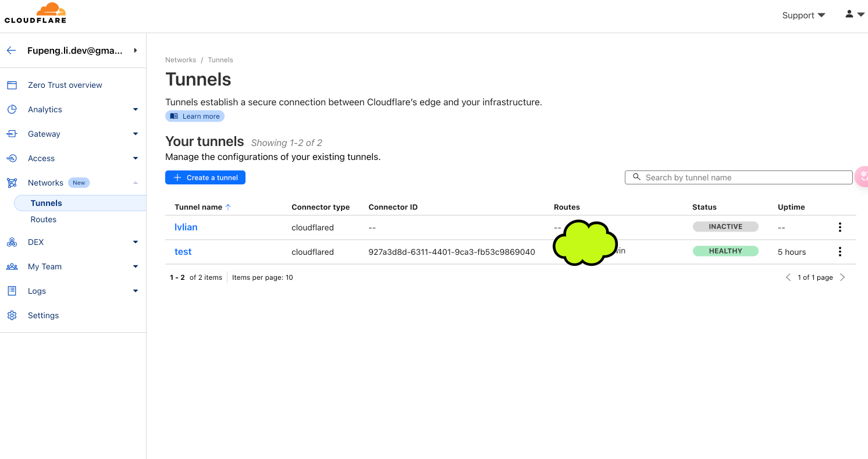Open Settings in the sidebar
This screenshot has width=868, height=459.
pyautogui.click(x=44, y=315)
